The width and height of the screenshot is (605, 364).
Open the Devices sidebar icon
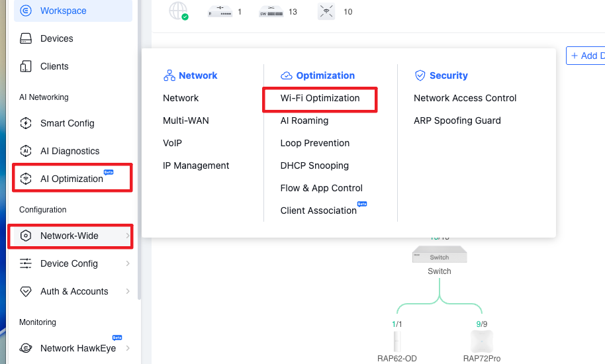(x=26, y=38)
